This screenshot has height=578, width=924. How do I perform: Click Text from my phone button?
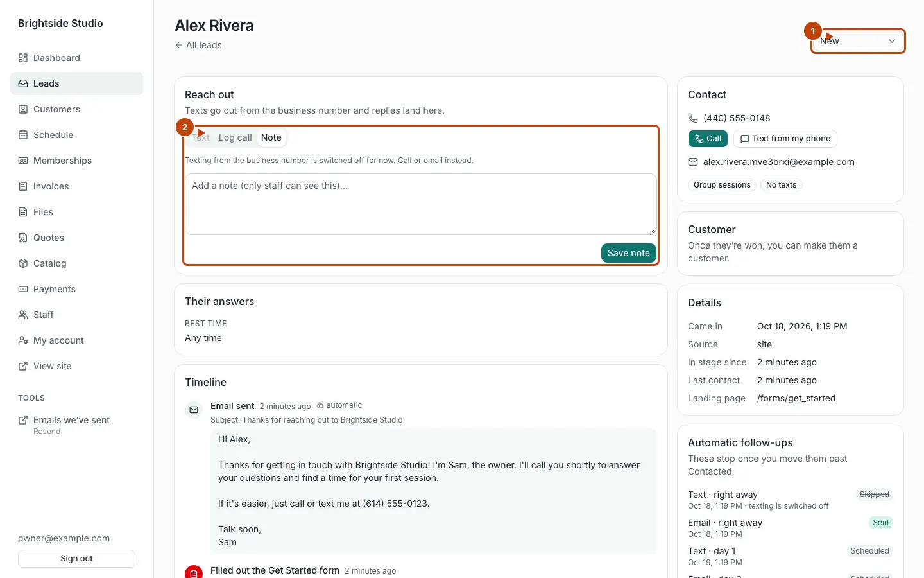pos(785,139)
